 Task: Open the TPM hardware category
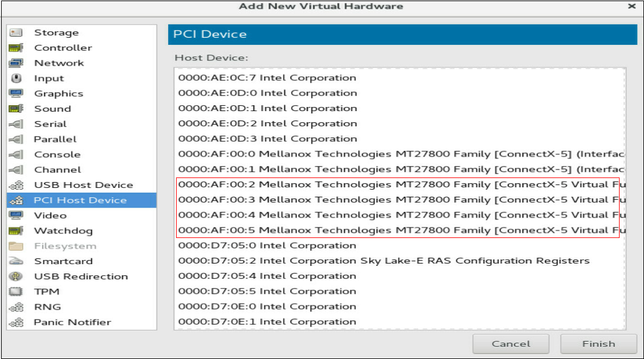click(x=81, y=292)
